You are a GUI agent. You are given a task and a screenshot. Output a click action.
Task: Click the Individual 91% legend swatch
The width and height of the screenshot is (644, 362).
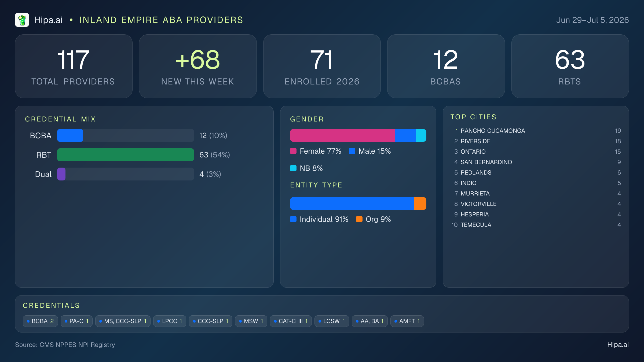click(x=293, y=219)
